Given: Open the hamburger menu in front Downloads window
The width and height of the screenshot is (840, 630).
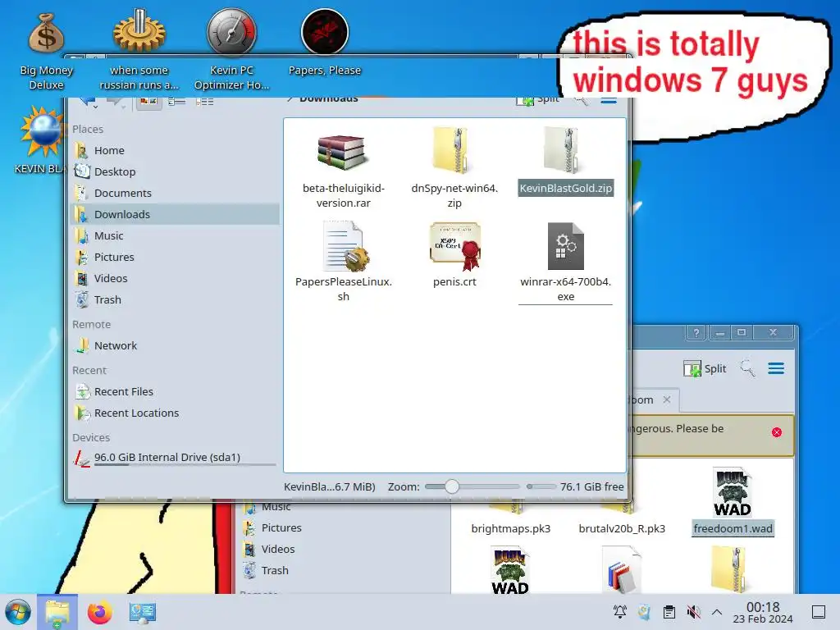Looking at the screenshot, I should 609,100.
